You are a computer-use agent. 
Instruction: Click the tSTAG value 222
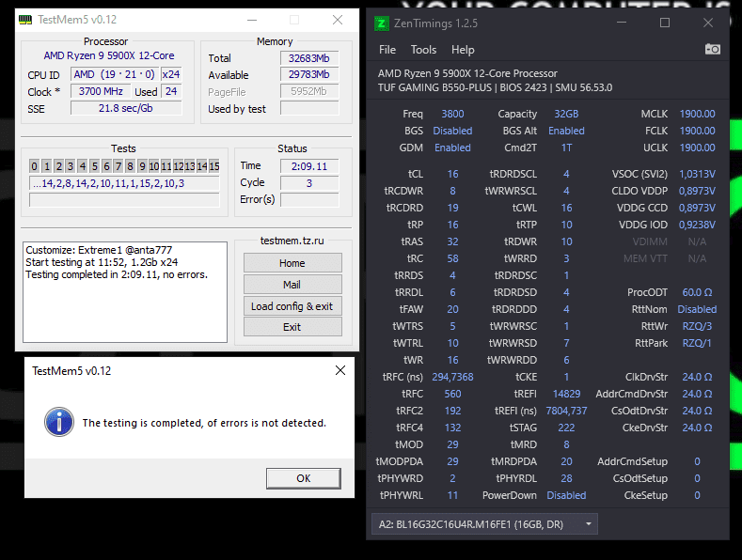point(566,428)
